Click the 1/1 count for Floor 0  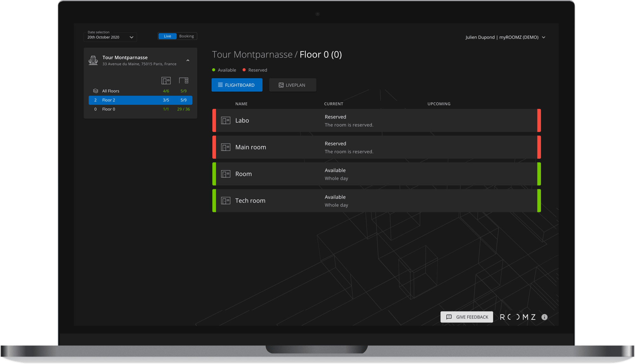click(x=166, y=109)
